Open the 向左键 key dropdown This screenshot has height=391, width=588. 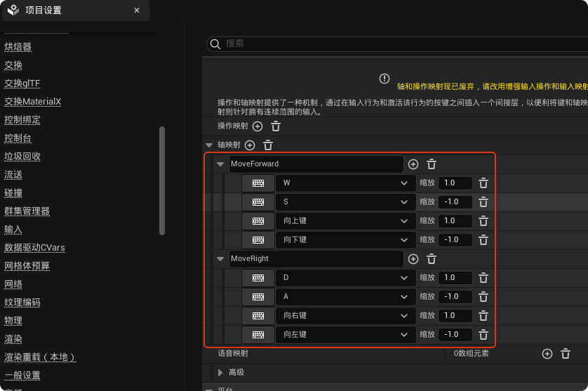click(x=345, y=335)
